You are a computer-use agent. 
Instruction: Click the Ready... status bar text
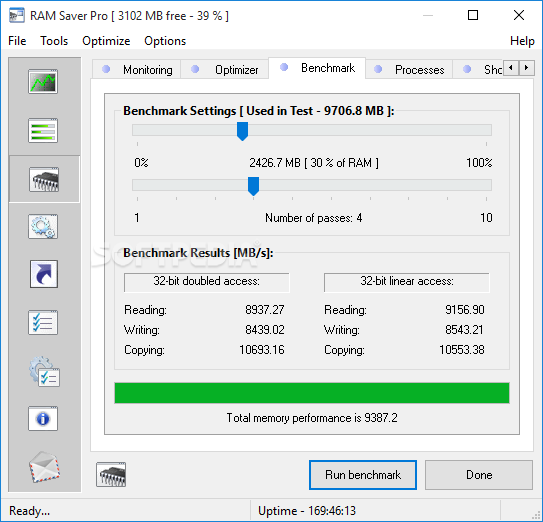(29, 511)
